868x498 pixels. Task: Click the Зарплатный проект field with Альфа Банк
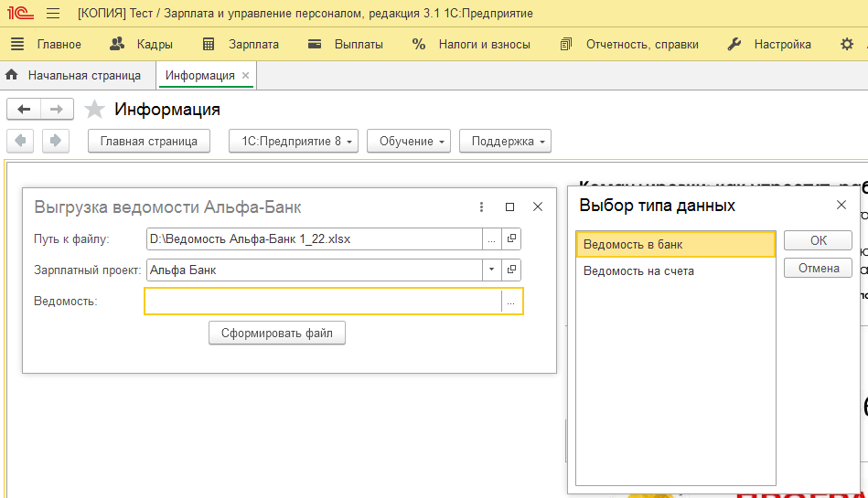(315, 270)
